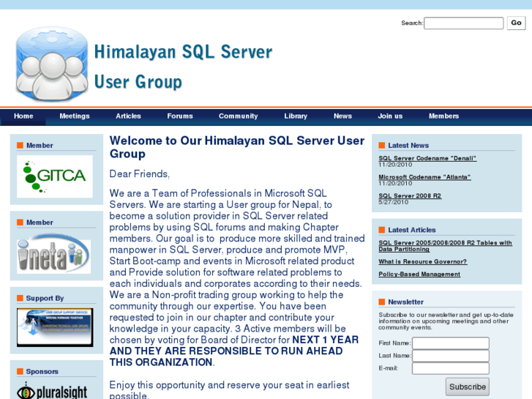Open What is Resource Governor? article
The image size is (532, 399).
click(423, 261)
